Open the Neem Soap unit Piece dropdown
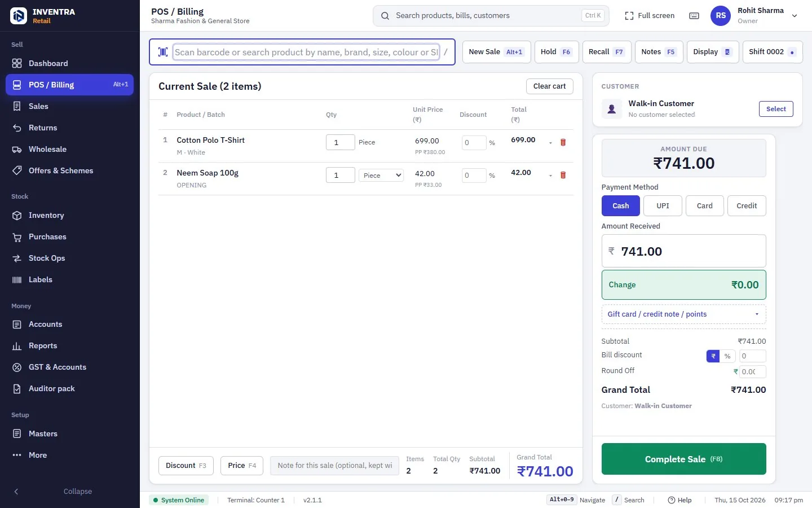 (x=381, y=176)
